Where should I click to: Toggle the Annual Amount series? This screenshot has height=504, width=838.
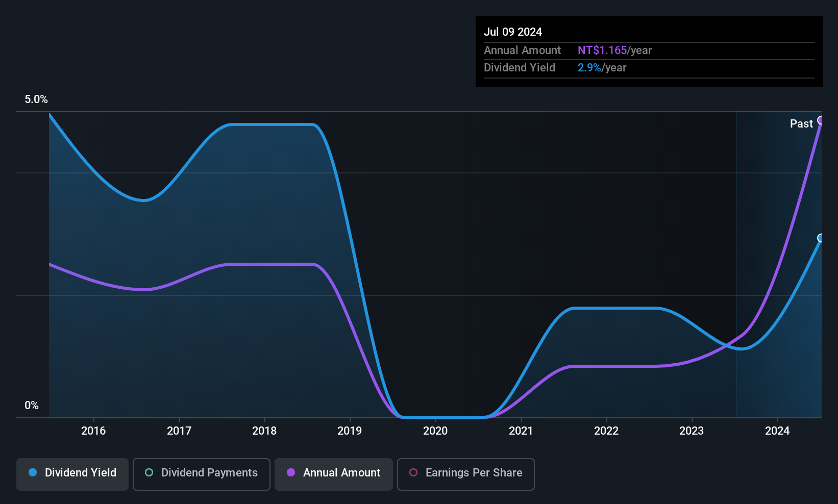coord(334,474)
